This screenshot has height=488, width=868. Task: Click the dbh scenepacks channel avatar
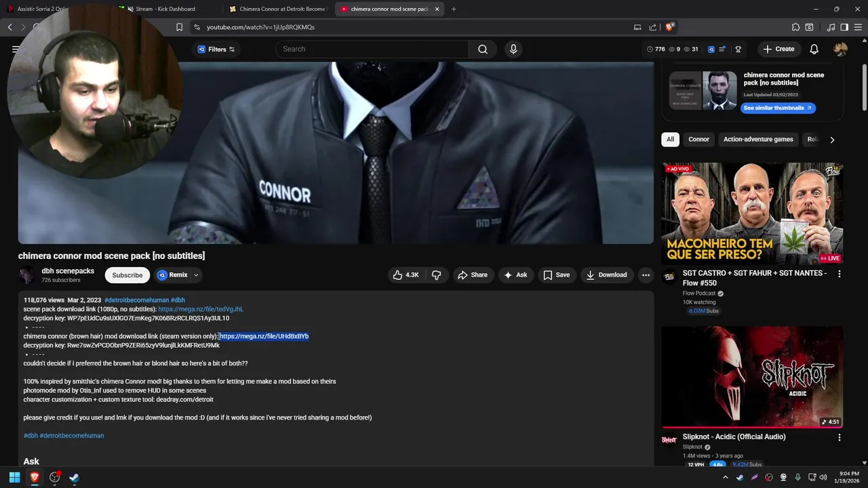pos(27,274)
